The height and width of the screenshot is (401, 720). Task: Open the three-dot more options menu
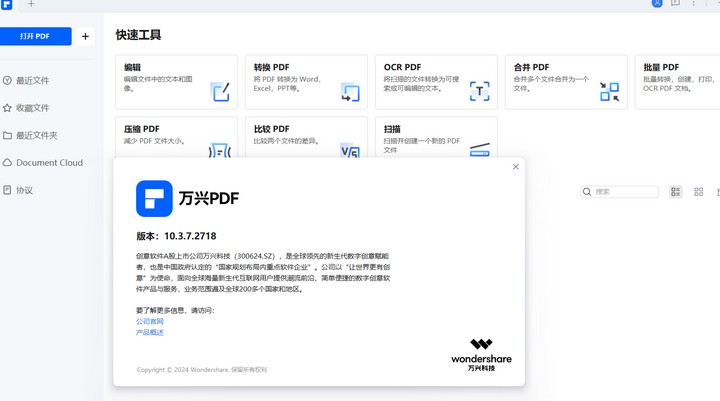(x=694, y=4)
